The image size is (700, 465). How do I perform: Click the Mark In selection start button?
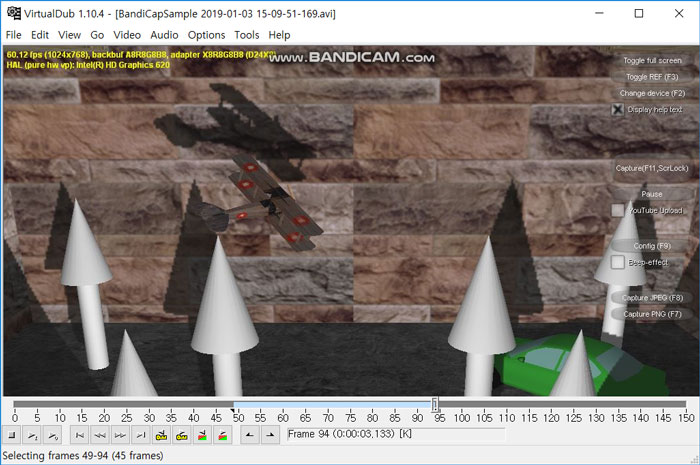coord(247,435)
